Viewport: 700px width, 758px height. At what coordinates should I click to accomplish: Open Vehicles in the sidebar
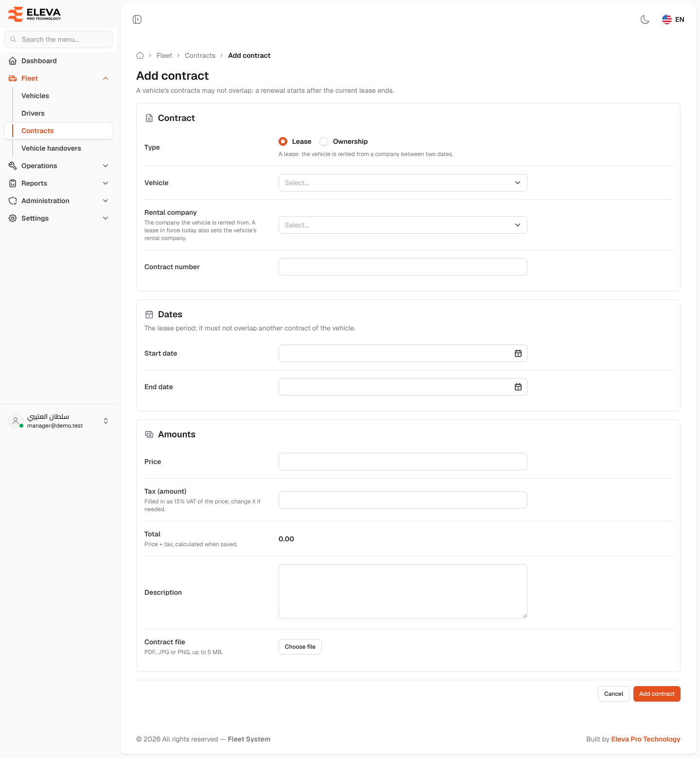click(58, 96)
